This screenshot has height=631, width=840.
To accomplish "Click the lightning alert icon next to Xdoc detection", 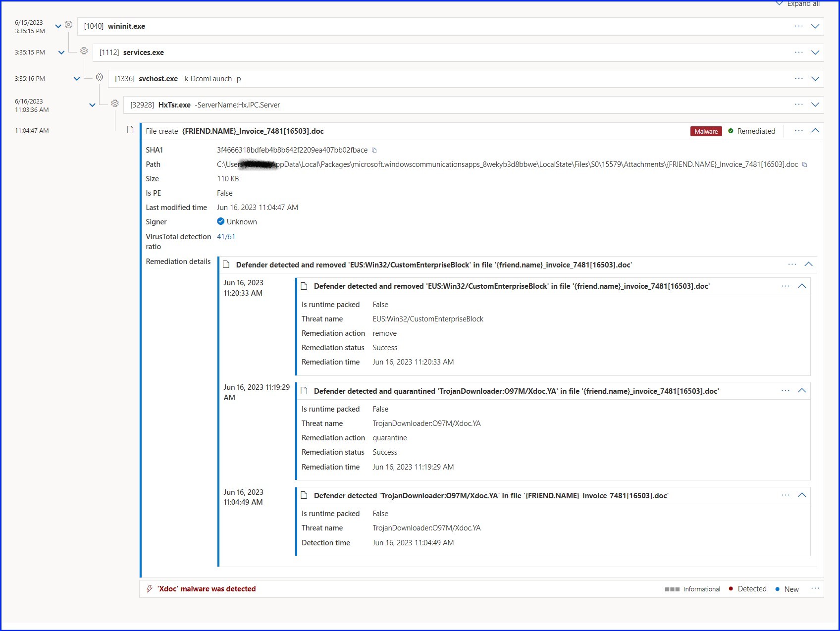I will coord(150,589).
